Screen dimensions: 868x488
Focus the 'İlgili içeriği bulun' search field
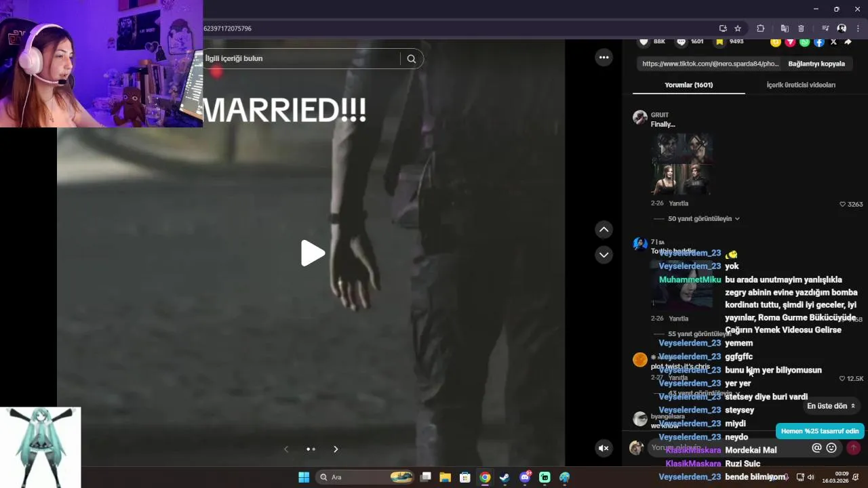click(302, 58)
